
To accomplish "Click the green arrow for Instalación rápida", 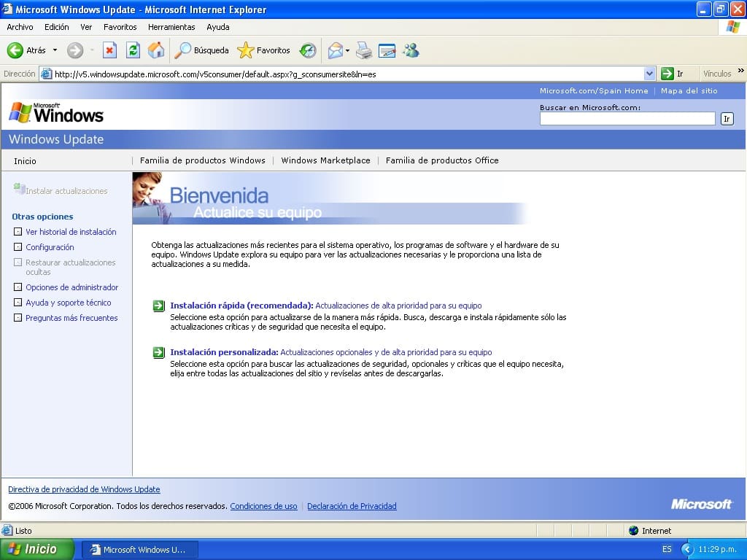I will click(x=158, y=306).
